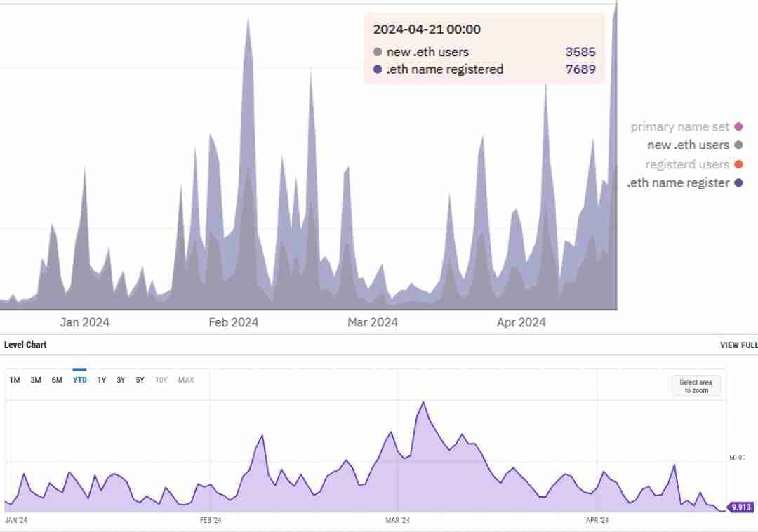Image resolution: width=758 pixels, height=532 pixels.
Task: Select the 3M time range
Action: tap(36, 380)
